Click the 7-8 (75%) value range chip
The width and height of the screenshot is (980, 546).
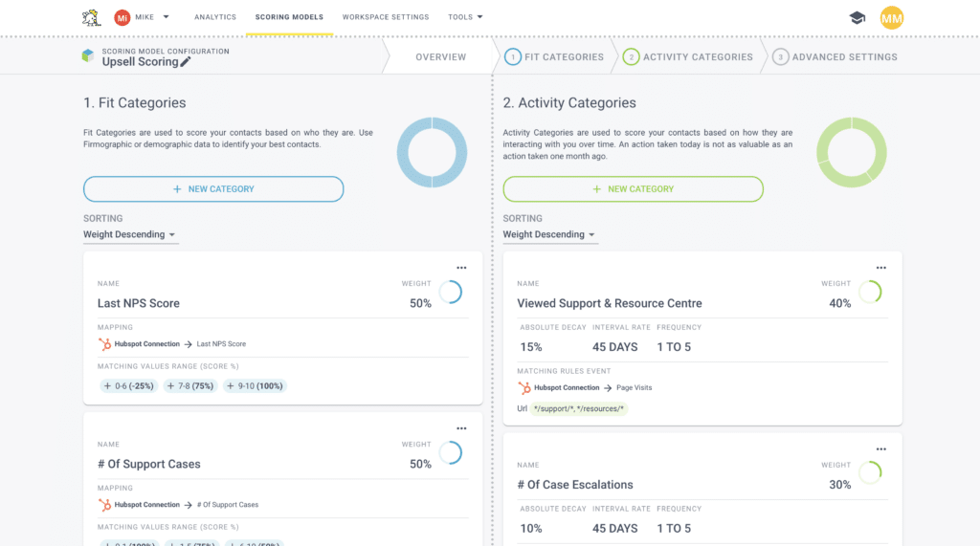pos(190,386)
